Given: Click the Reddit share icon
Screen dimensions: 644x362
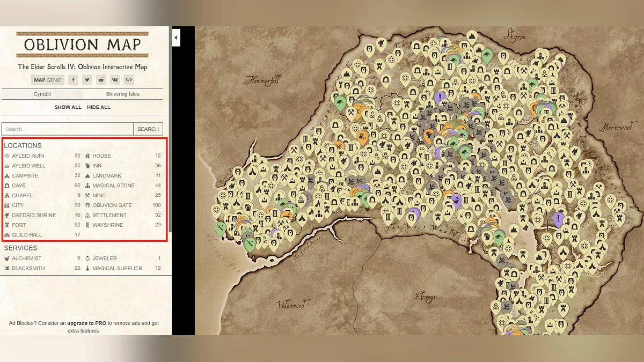Looking at the screenshot, I should (101, 80).
